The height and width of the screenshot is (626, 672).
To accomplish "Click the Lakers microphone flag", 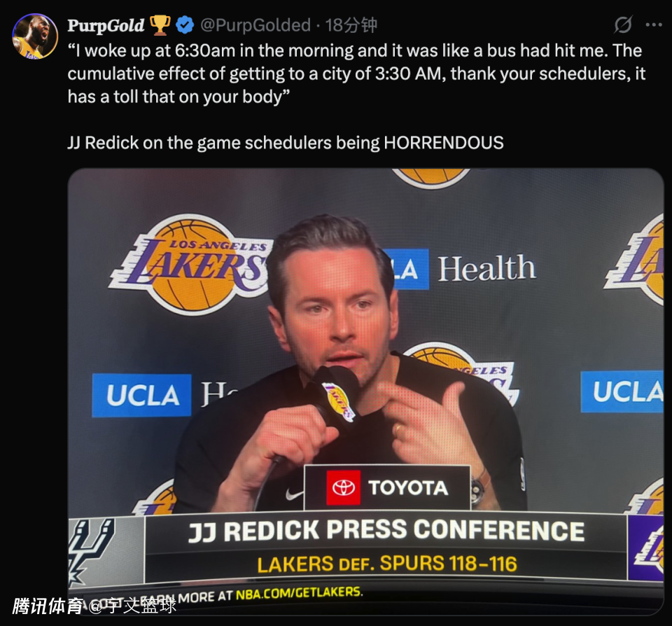I will (339, 401).
